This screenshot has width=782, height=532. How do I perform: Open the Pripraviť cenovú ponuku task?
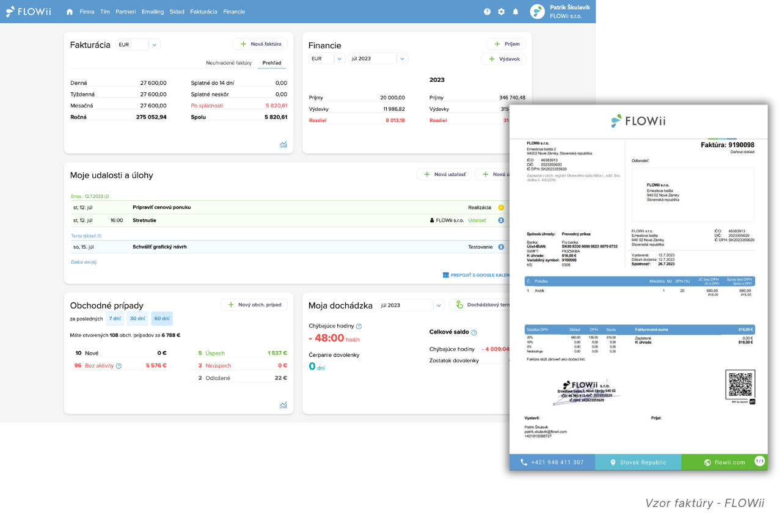(x=162, y=207)
